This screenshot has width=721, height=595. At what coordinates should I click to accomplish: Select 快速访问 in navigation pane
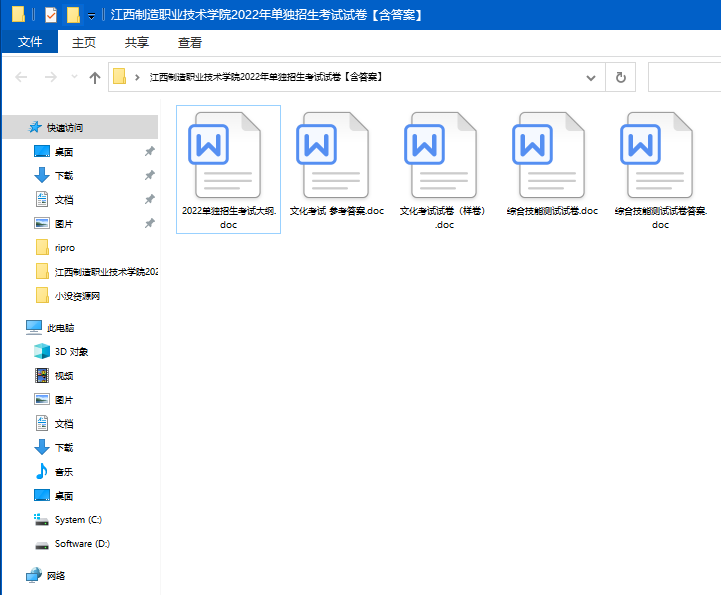80,127
